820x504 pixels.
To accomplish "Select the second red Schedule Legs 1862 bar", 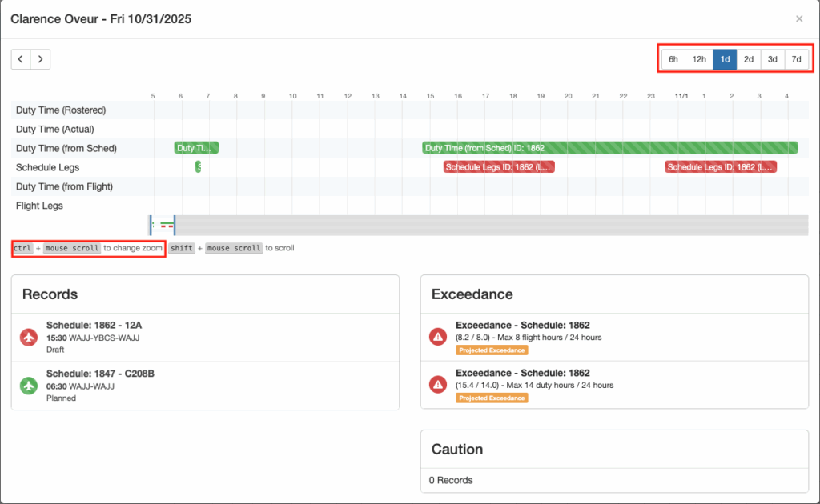I will [x=720, y=167].
